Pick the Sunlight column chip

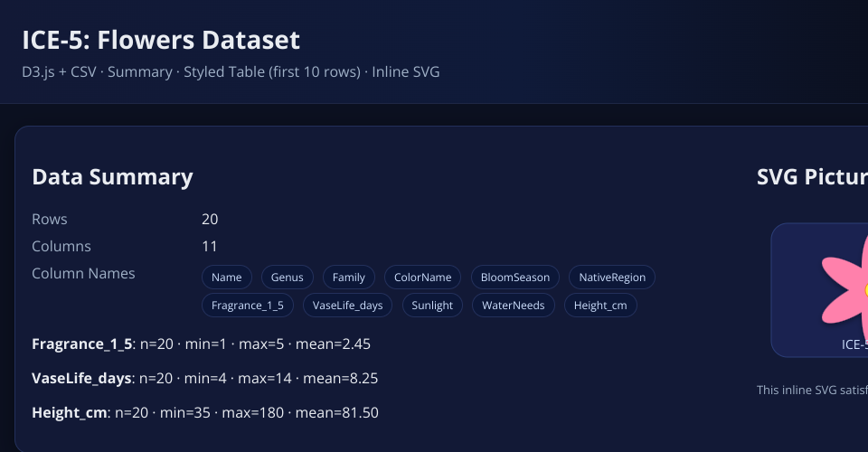(432, 306)
